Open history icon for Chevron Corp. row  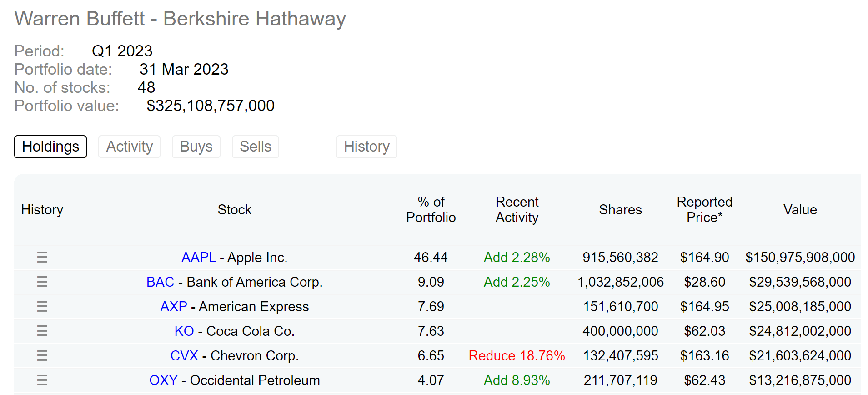[x=42, y=356]
